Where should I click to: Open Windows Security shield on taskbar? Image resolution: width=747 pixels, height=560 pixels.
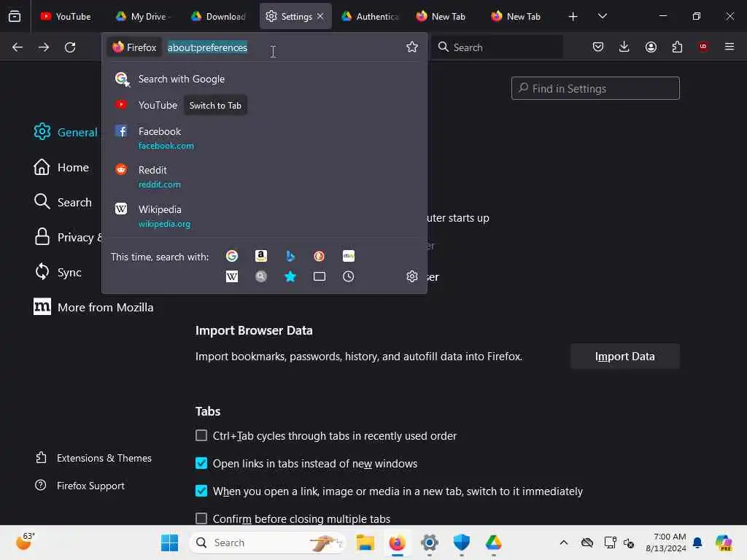point(462,542)
